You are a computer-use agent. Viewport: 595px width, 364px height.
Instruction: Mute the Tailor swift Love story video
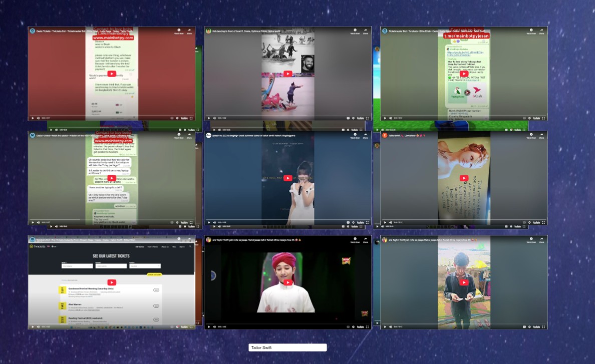(391, 222)
